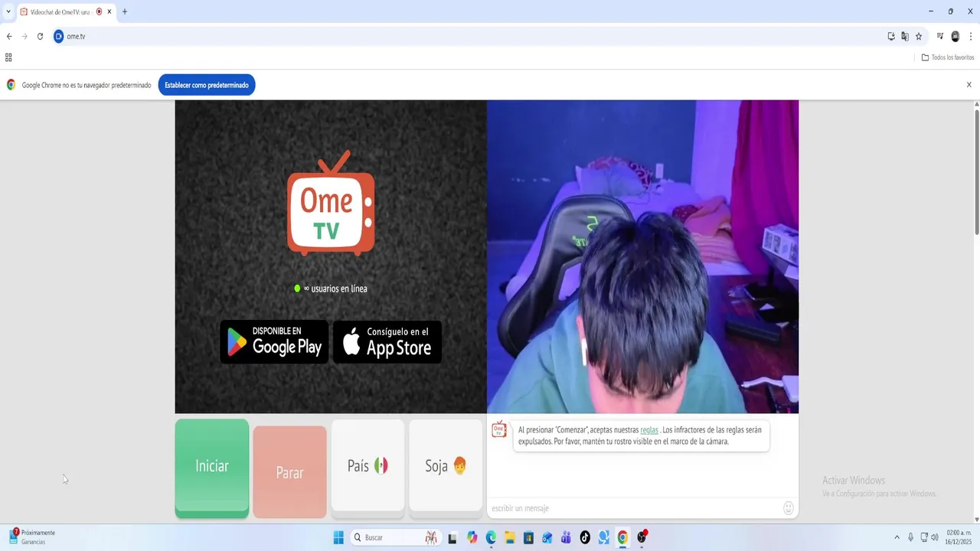Open the Chrome three-dot menu
This screenshot has width=980, height=551.
pos(971,36)
